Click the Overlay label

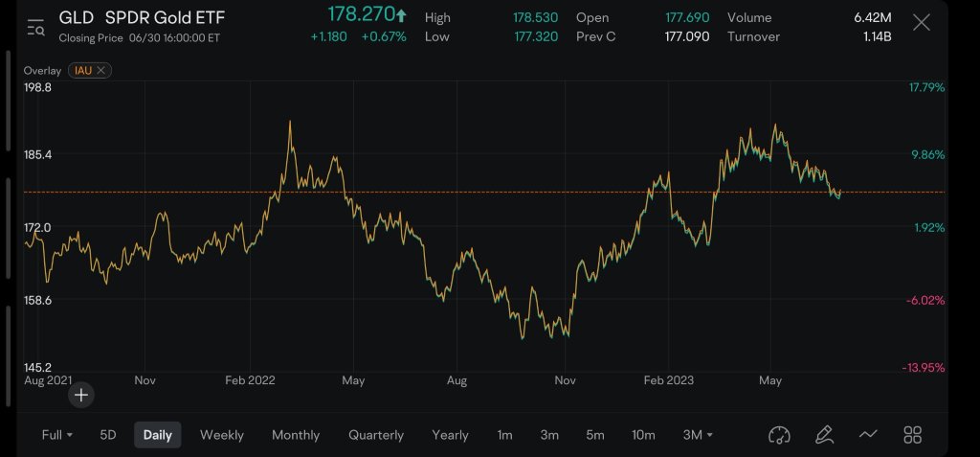tap(42, 70)
